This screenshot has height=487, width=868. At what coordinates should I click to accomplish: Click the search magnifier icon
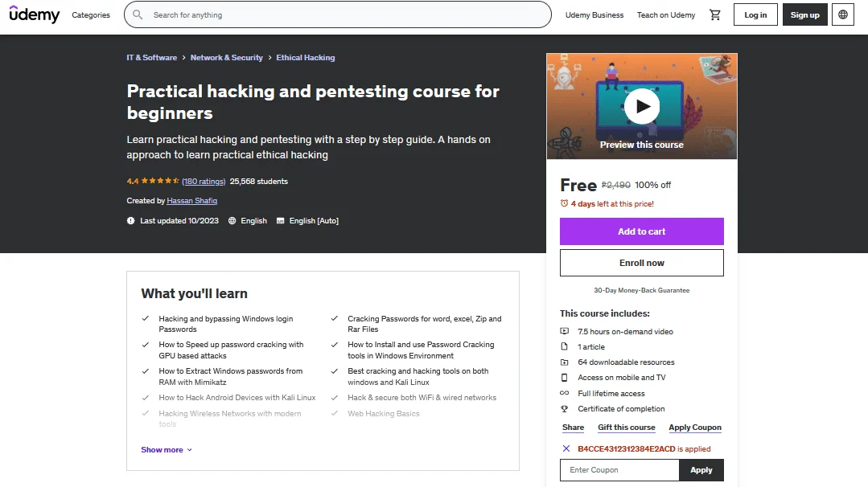(x=138, y=15)
